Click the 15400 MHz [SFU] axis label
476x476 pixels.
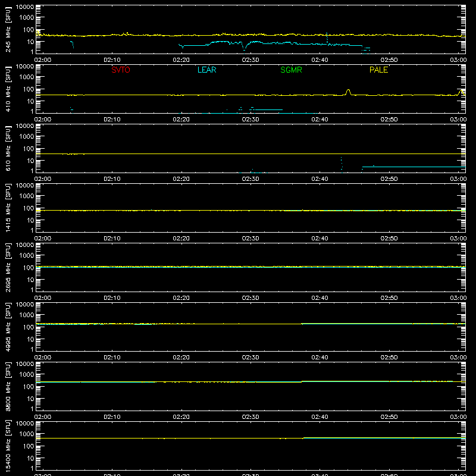point(8,446)
